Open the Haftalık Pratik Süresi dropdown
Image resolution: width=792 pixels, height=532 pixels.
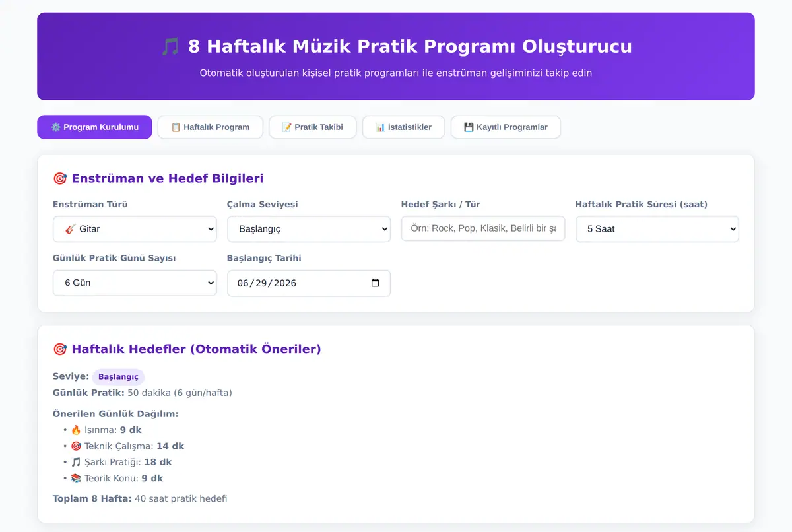[x=657, y=229]
